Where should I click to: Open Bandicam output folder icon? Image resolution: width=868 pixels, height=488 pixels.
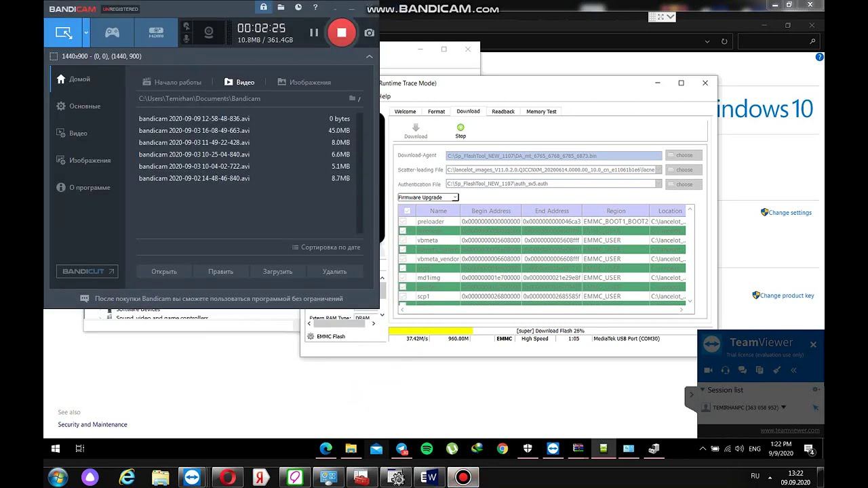(x=281, y=7)
